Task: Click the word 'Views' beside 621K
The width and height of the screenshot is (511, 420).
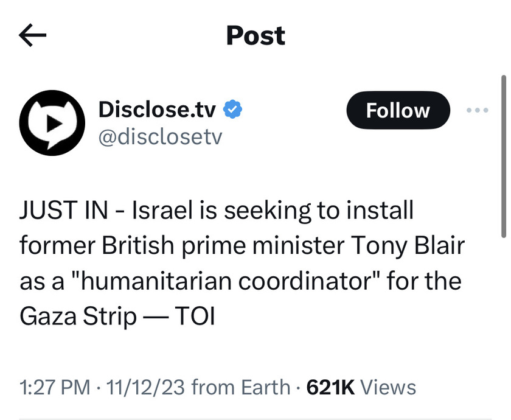Action: pos(388,387)
